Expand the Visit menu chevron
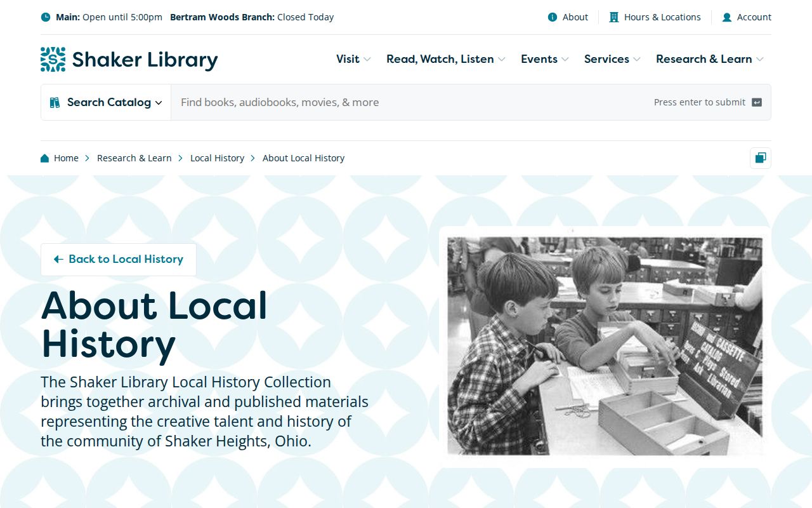812x508 pixels. click(367, 60)
